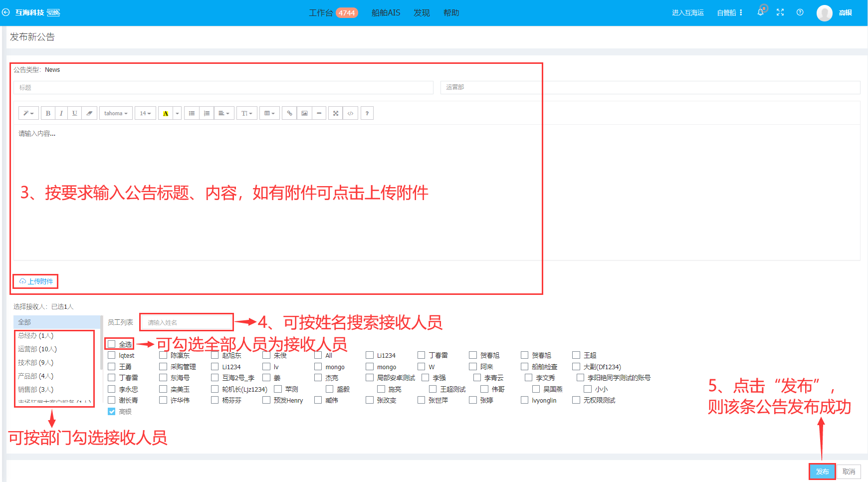The height and width of the screenshot is (482, 868).
Task: Open the insert table dropdown
Action: [269, 113]
